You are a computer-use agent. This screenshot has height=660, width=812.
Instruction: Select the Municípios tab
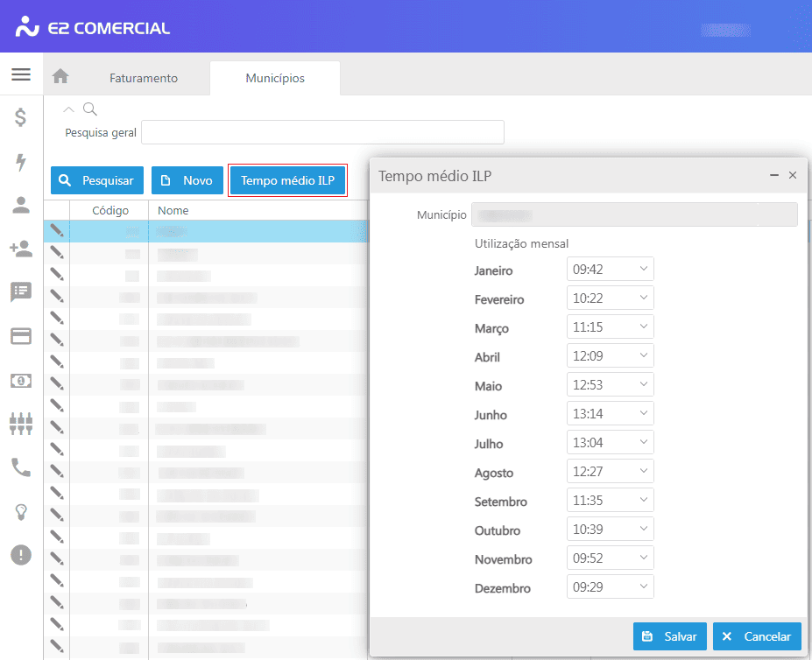pos(275,78)
